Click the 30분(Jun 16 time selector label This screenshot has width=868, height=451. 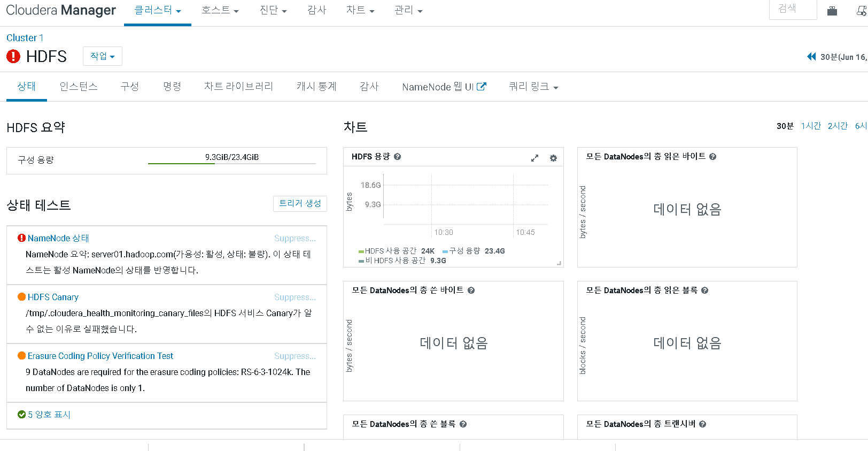pos(843,57)
